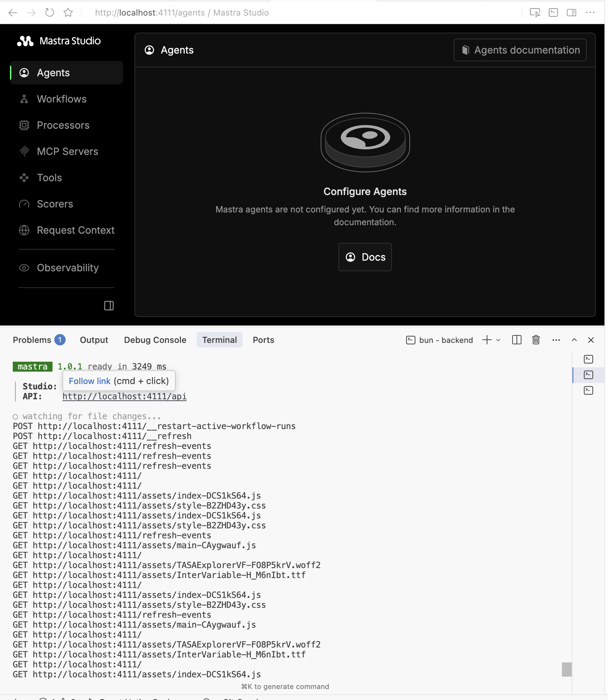Select Request Context in the sidebar

(x=66, y=230)
